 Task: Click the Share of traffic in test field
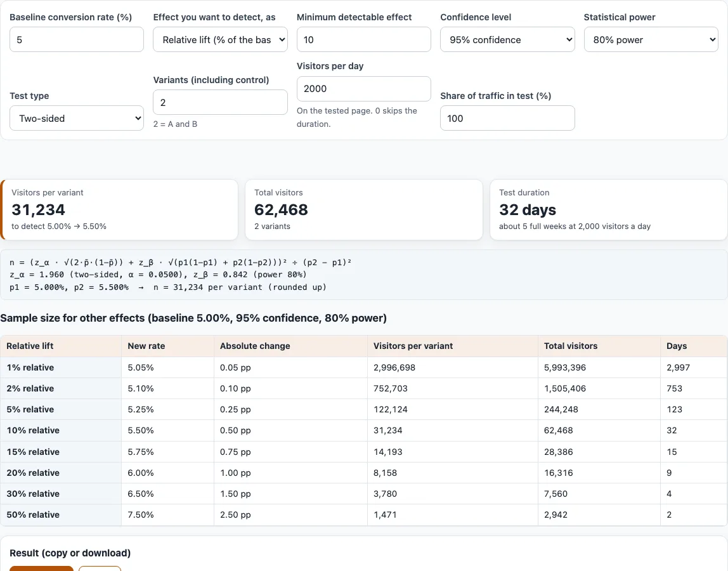click(507, 118)
